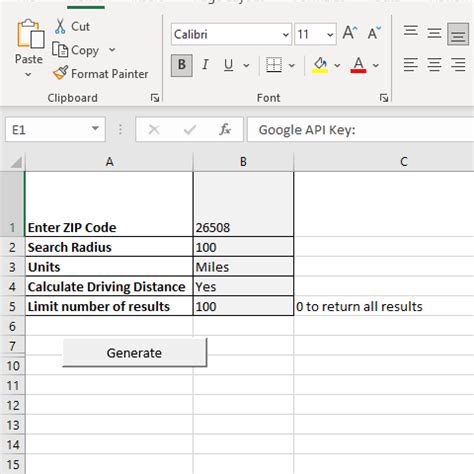This screenshot has height=474, width=474.
Task: Click the Paste clipboard icon
Action: (30, 34)
